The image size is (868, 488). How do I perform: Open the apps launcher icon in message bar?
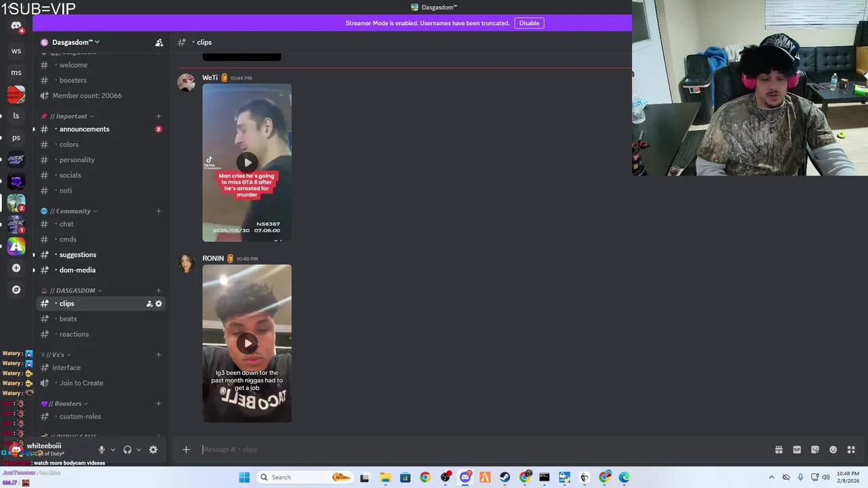pyautogui.click(x=851, y=449)
